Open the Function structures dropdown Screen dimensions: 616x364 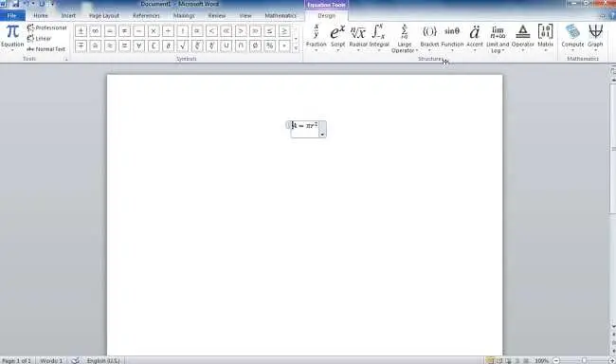452,38
